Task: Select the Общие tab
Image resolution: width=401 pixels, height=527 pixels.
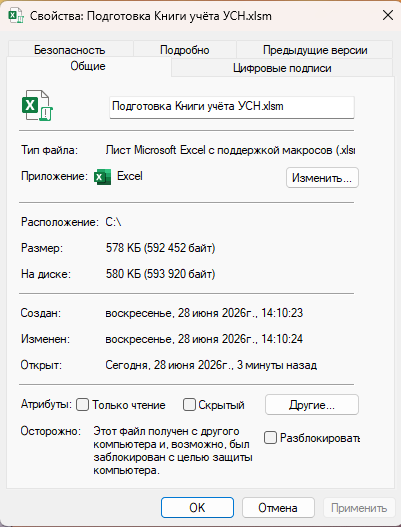Action: (x=88, y=66)
